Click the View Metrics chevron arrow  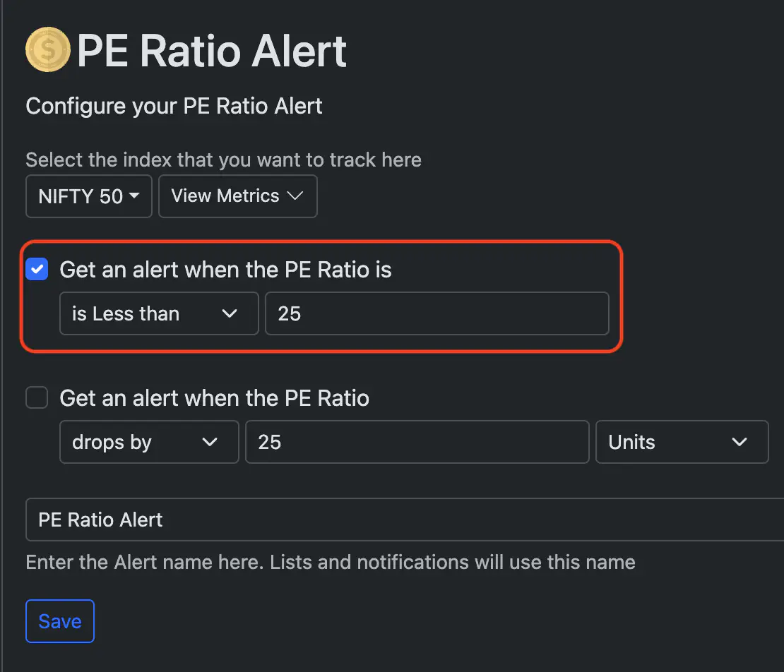[295, 196]
